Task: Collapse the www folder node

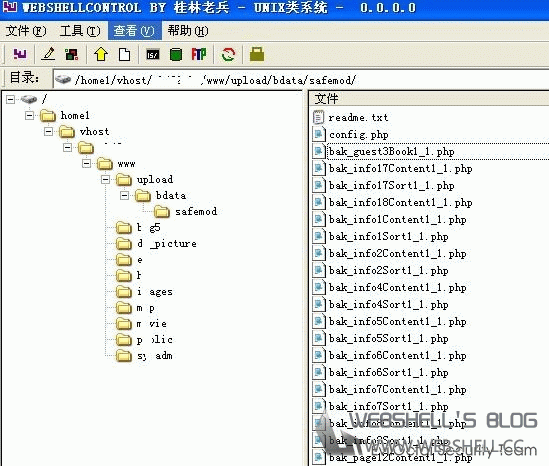Action: (86, 164)
